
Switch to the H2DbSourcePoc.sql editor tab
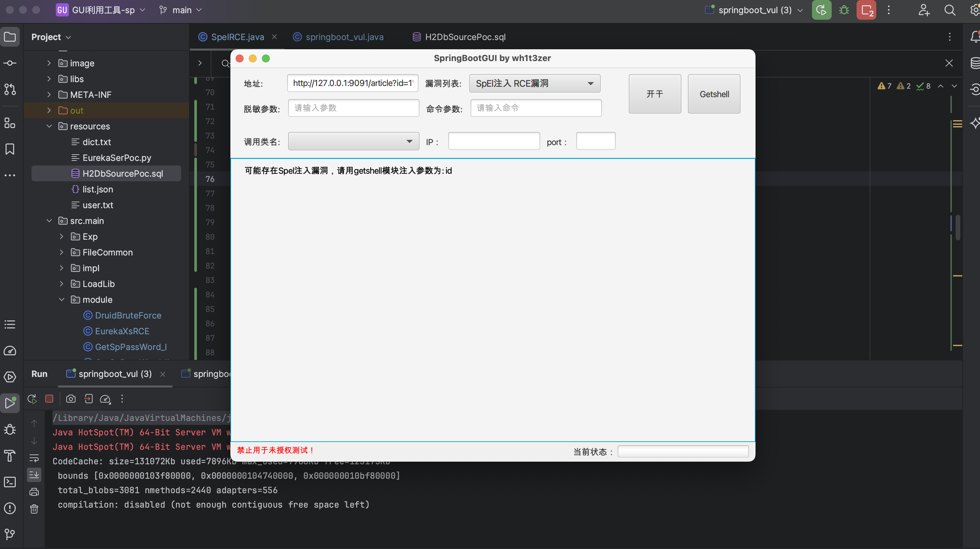point(465,37)
